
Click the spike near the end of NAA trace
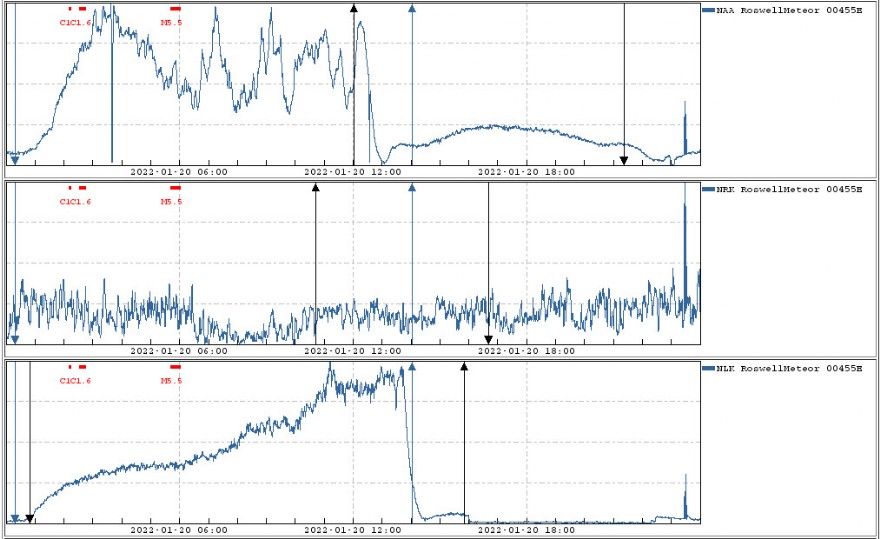[685, 126]
